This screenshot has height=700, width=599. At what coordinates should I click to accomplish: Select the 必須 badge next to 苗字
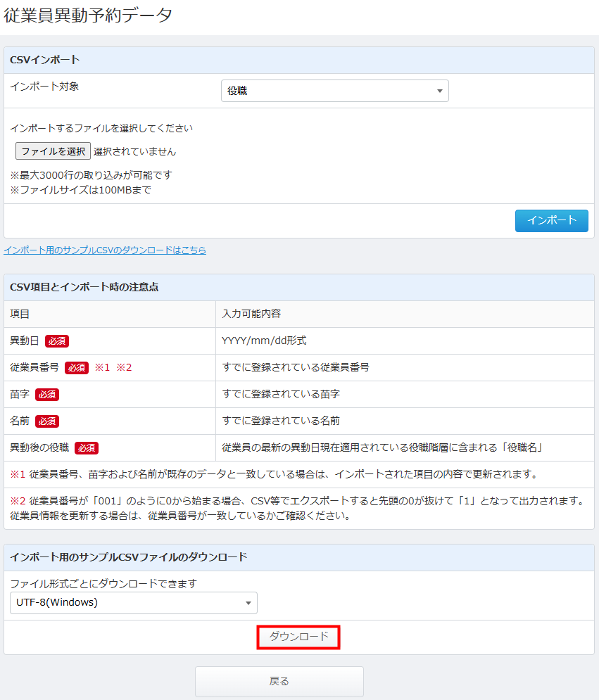47,395
